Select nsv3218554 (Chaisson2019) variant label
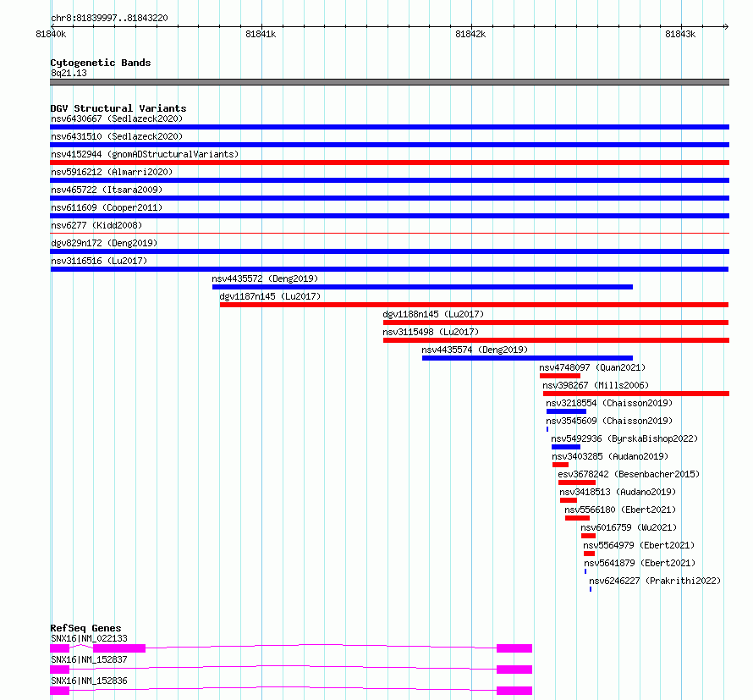The height and width of the screenshot is (700, 753). pyautogui.click(x=609, y=403)
